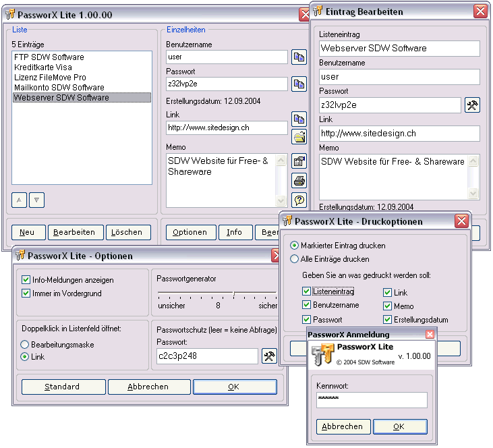Click the password generator icon in Optionen
493x448 pixels.
269,356
